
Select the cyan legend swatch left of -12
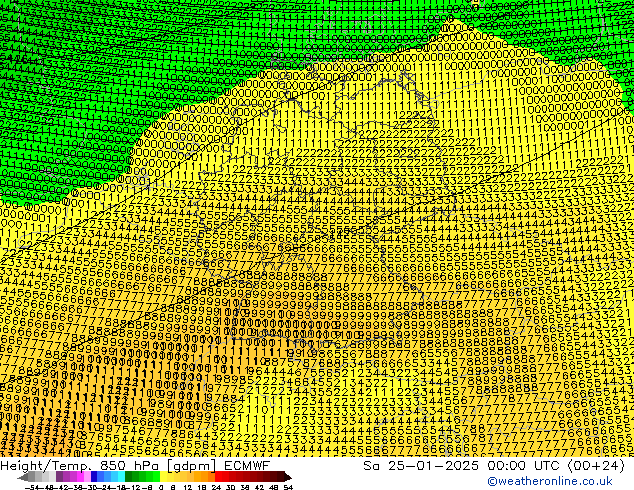tap(121, 476)
